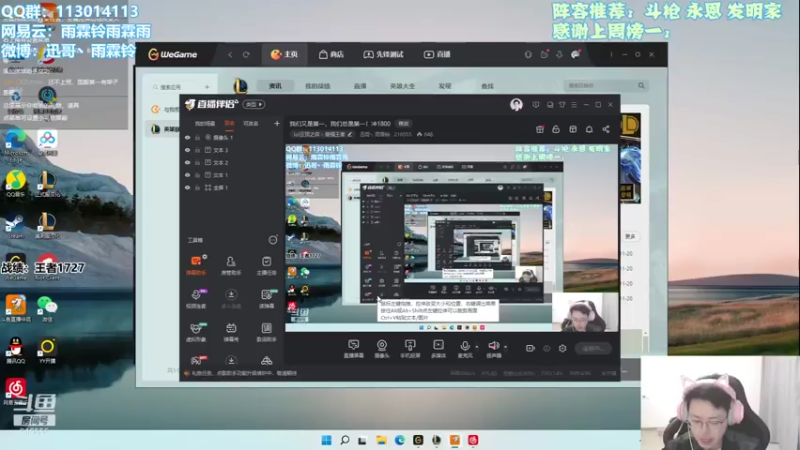
Task: Toggle the 麦克风 microphone mute in the bottom bar
Action: coord(465,348)
